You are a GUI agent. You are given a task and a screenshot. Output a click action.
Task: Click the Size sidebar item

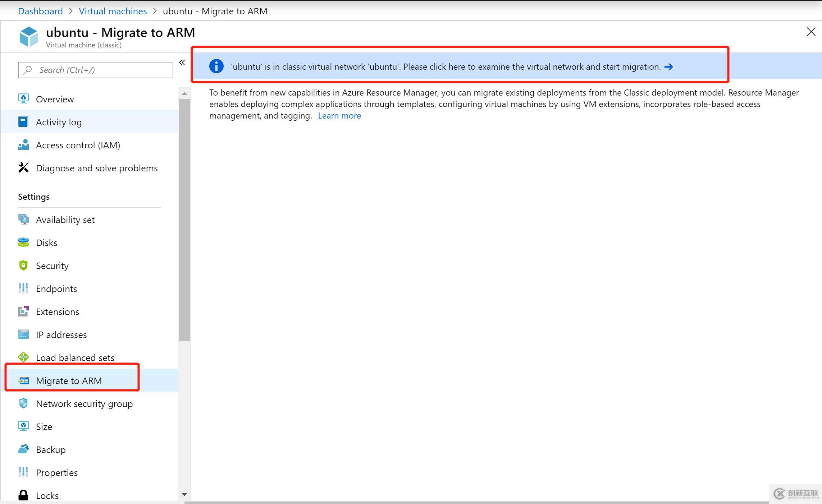click(44, 426)
